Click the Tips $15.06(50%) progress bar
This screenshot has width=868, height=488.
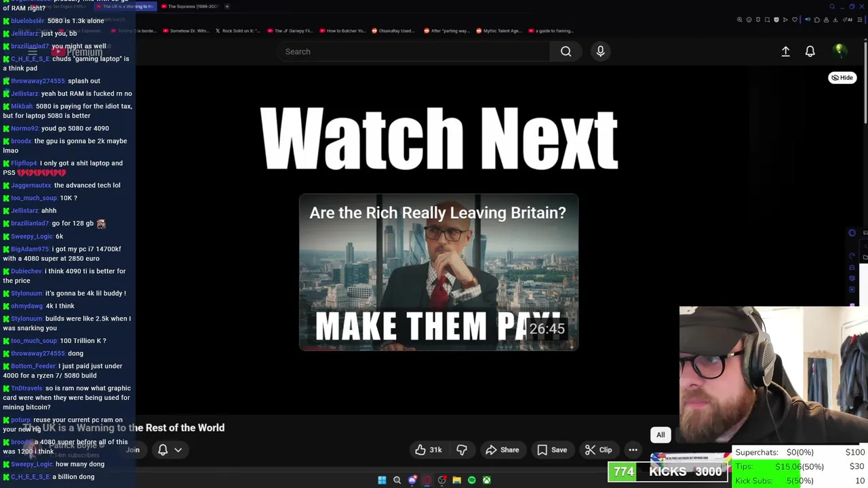800,466
